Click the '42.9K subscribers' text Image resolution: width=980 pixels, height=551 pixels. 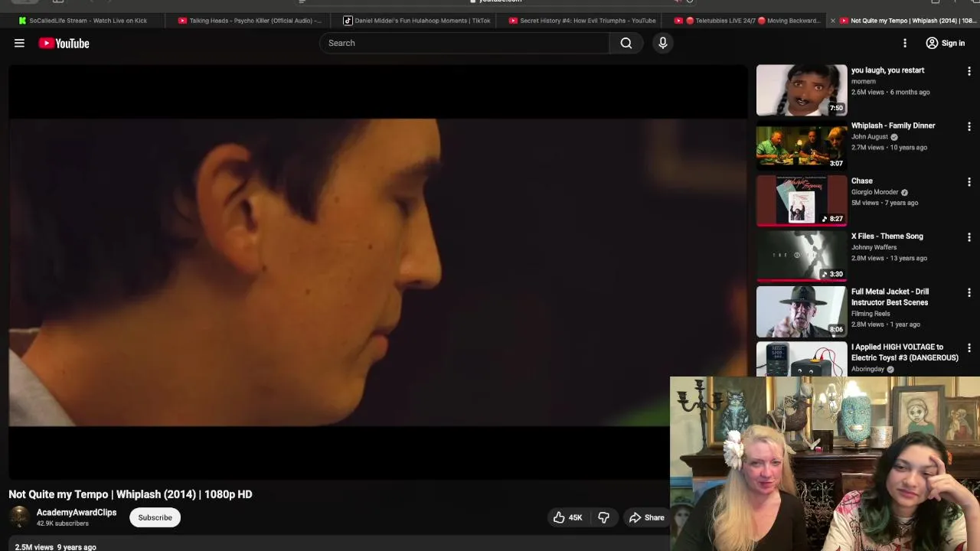[63, 523]
